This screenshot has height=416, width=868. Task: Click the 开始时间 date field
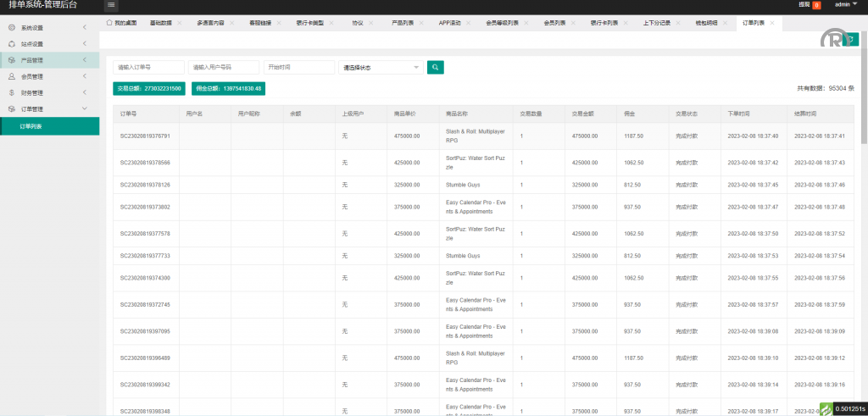click(x=299, y=67)
